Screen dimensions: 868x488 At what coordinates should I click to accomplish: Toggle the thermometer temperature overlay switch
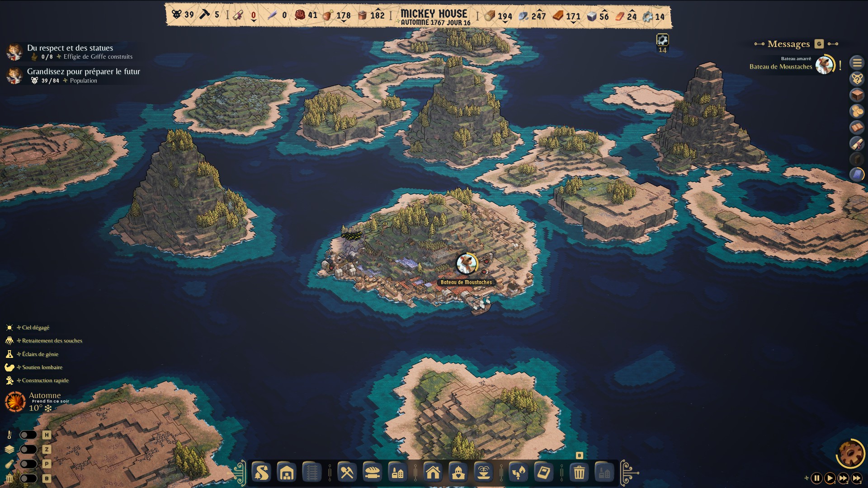[28, 435]
